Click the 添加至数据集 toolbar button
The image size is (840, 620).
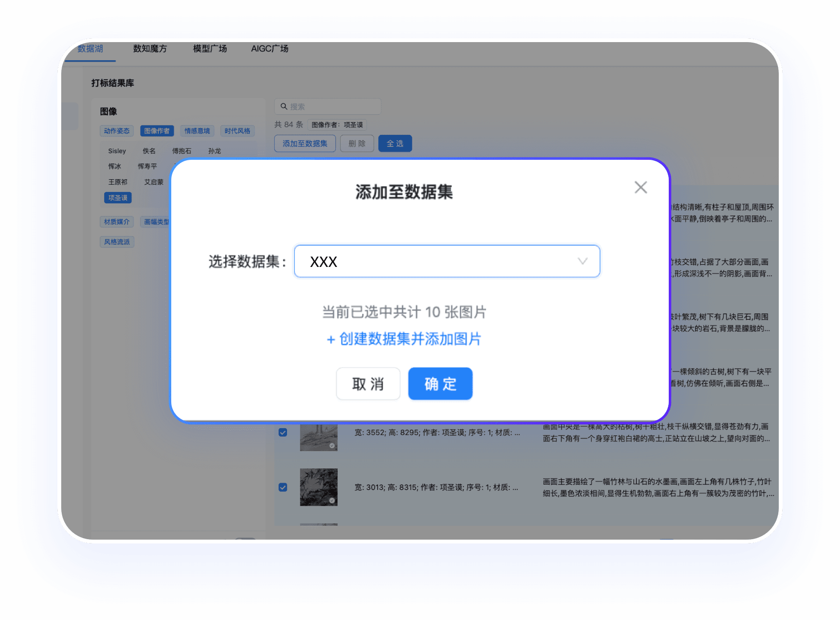tap(305, 144)
